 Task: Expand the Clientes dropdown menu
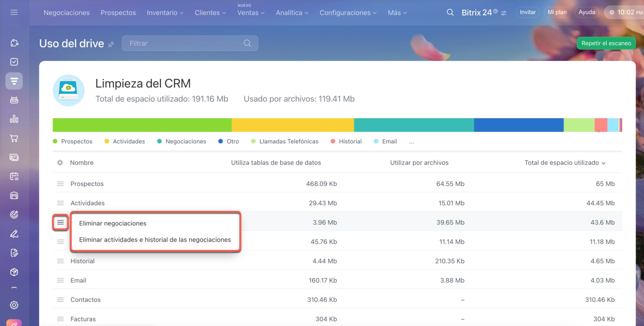pos(210,13)
